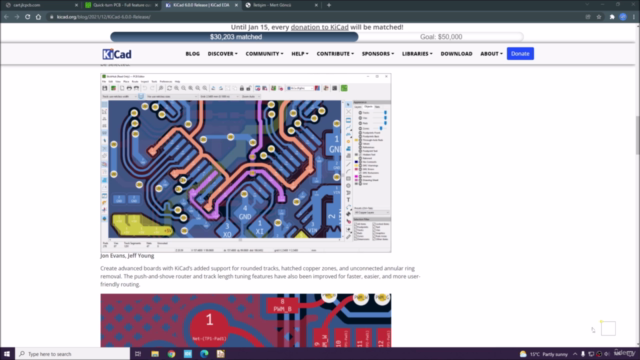Click the KiCad logo
640x360 pixels.
pyautogui.click(x=117, y=54)
